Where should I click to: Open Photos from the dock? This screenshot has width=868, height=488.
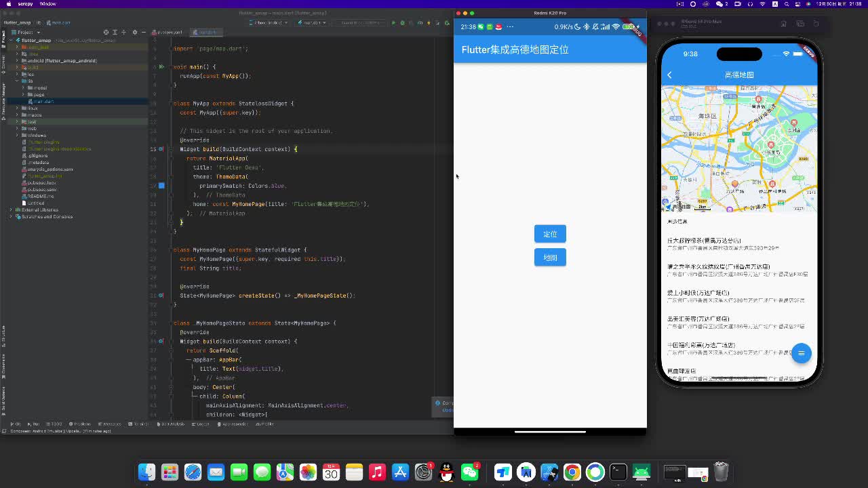pos(308,472)
